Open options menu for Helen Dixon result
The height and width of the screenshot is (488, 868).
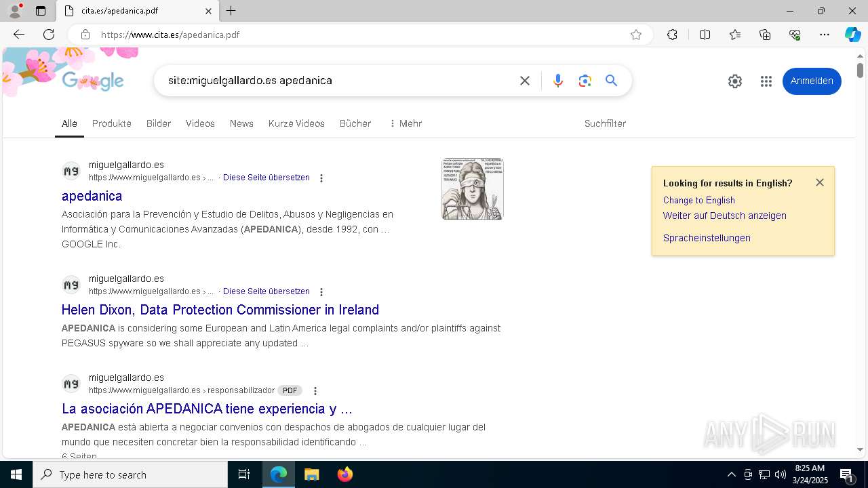coord(321,292)
